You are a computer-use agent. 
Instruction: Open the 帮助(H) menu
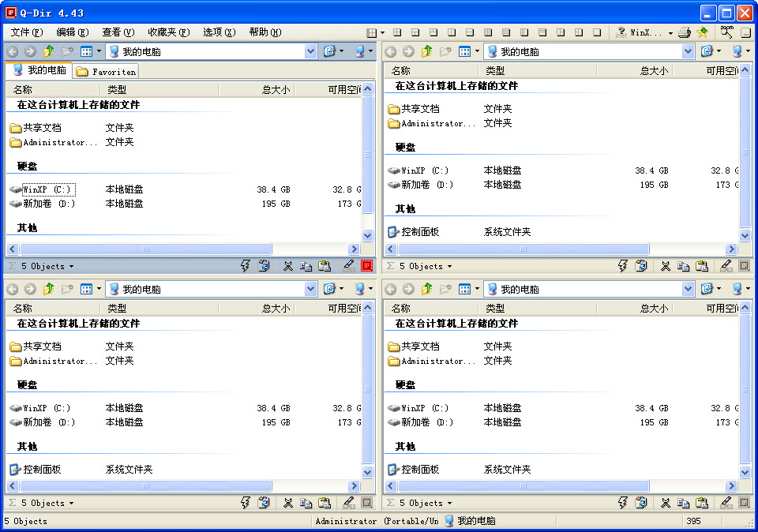click(265, 32)
